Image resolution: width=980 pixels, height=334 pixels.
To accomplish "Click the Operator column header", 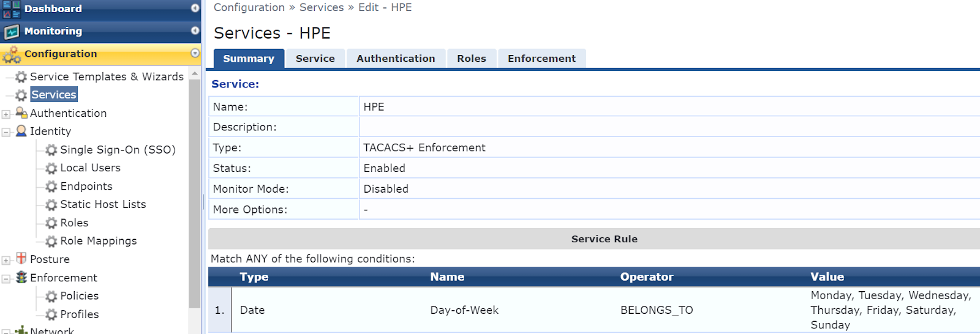I will tap(647, 277).
